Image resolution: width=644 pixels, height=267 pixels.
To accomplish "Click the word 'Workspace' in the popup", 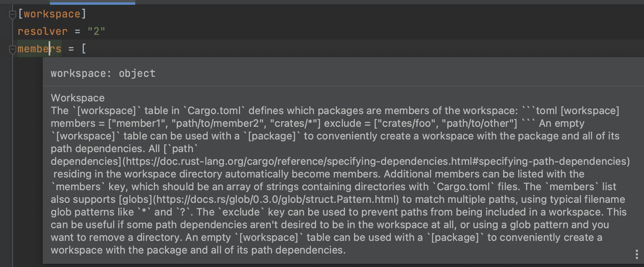I will pos(77,98).
